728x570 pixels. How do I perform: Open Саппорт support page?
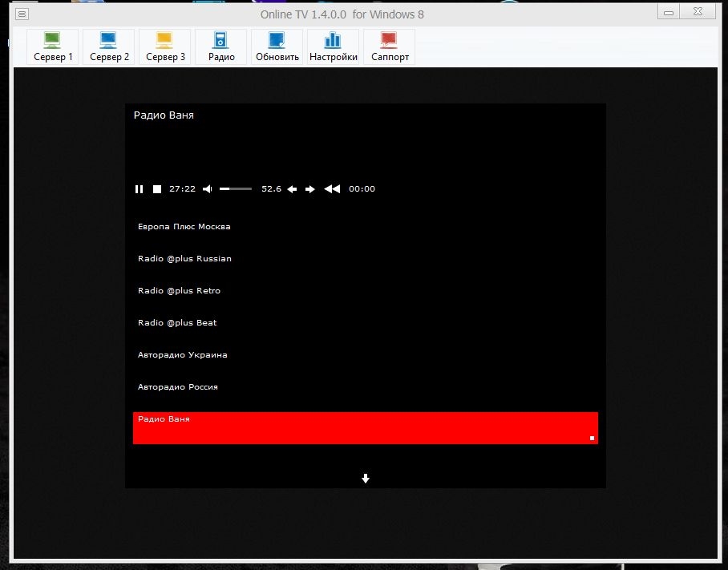pos(390,46)
